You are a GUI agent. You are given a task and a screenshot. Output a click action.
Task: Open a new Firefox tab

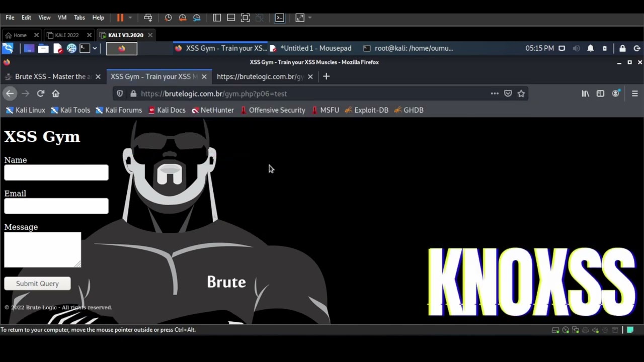(x=326, y=76)
